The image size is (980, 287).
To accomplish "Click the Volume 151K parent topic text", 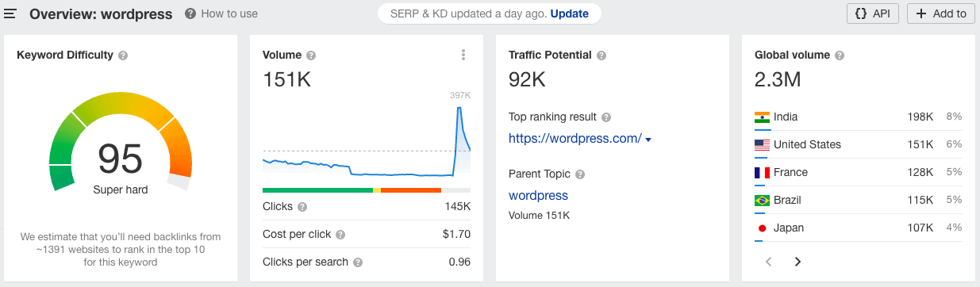I will pos(539,216).
